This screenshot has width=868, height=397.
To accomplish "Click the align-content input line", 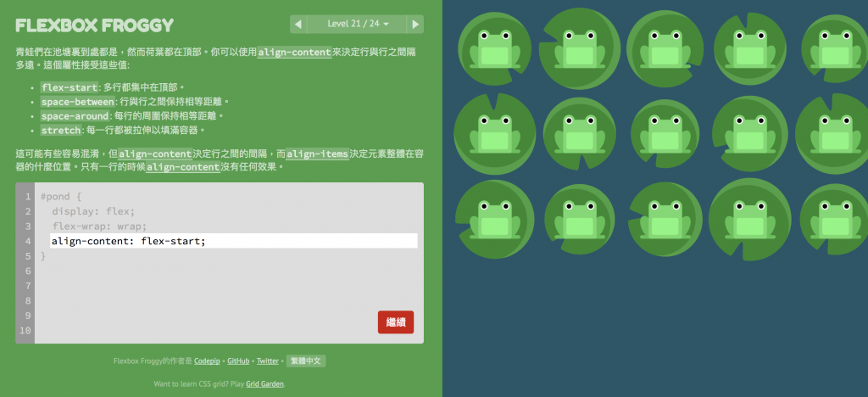I will [x=234, y=241].
